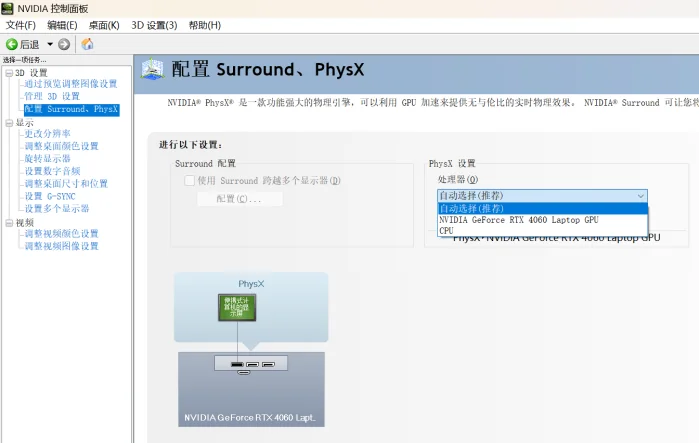Open the 文件(F) menu
The height and width of the screenshot is (443, 699).
coord(20,25)
